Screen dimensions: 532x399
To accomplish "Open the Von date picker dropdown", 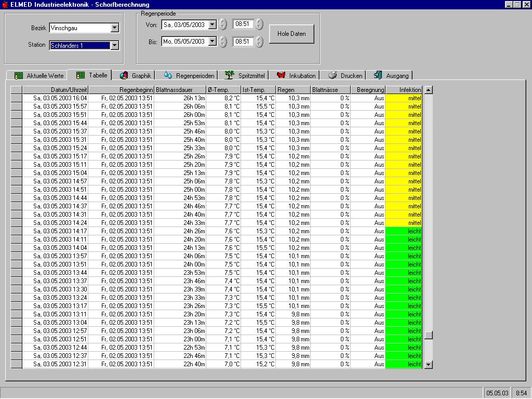I will 212,24.
